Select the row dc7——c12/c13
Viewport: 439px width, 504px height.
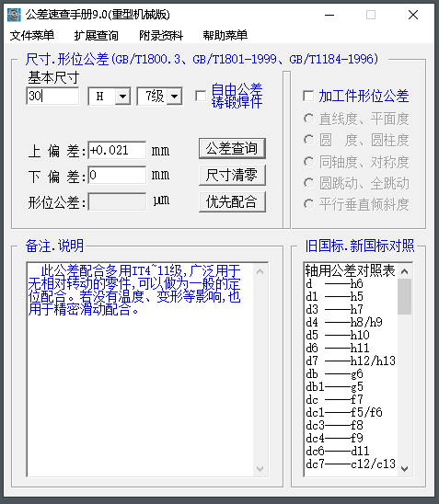351,464
